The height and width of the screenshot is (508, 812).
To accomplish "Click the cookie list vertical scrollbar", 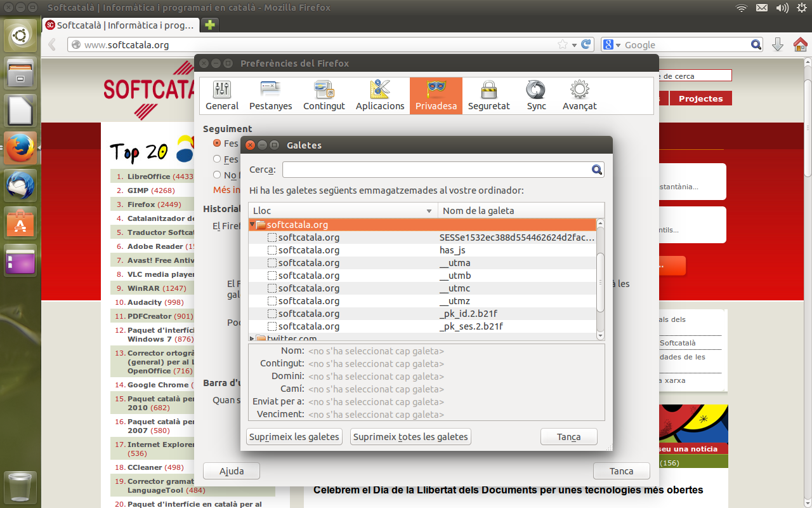I will (601, 282).
